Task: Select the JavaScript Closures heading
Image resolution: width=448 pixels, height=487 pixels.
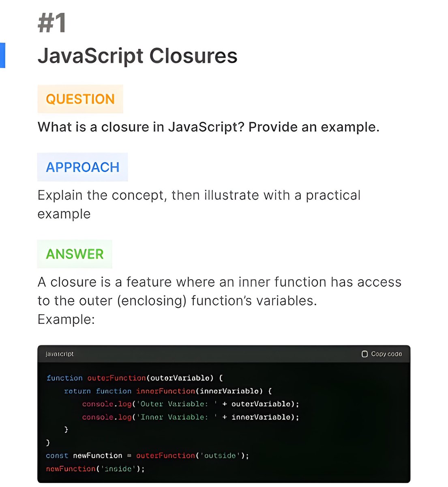Action: pyautogui.click(x=138, y=56)
